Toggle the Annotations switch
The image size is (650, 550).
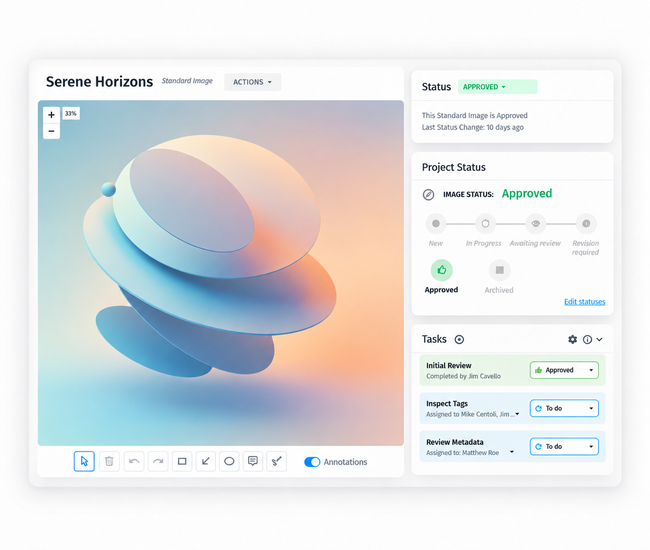click(x=312, y=462)
